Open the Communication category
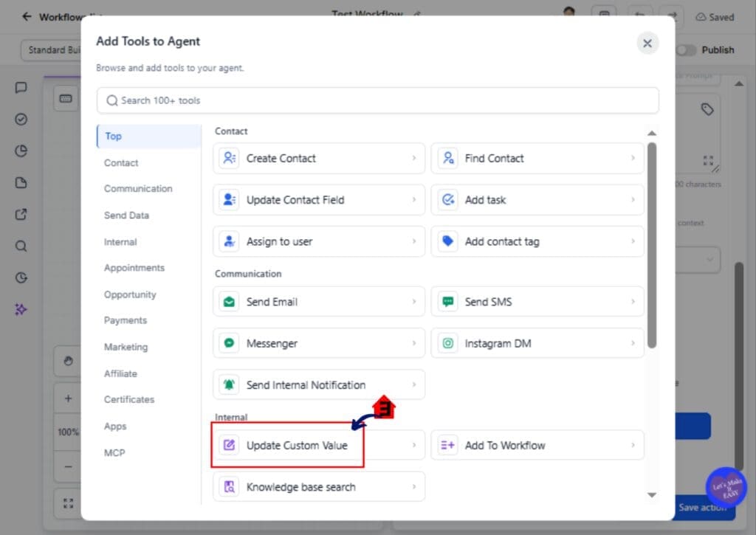756x535 pixels. pyautogui.click(x=138, y=188)
